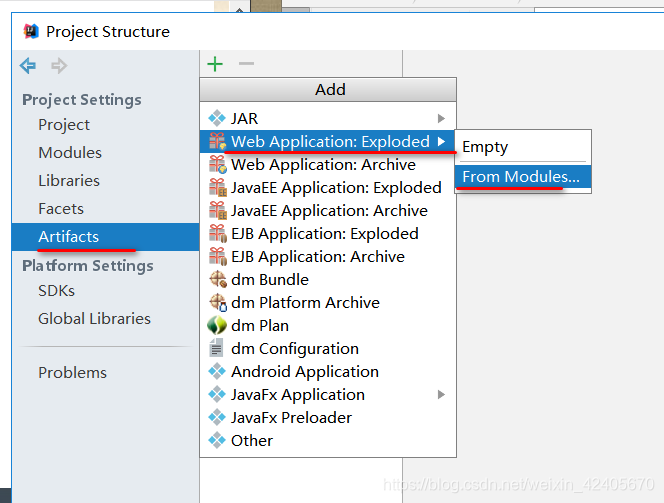Click the EJB Application: Archive icon
The width and height of the screenshot is (664, 503).
(218, 257)
